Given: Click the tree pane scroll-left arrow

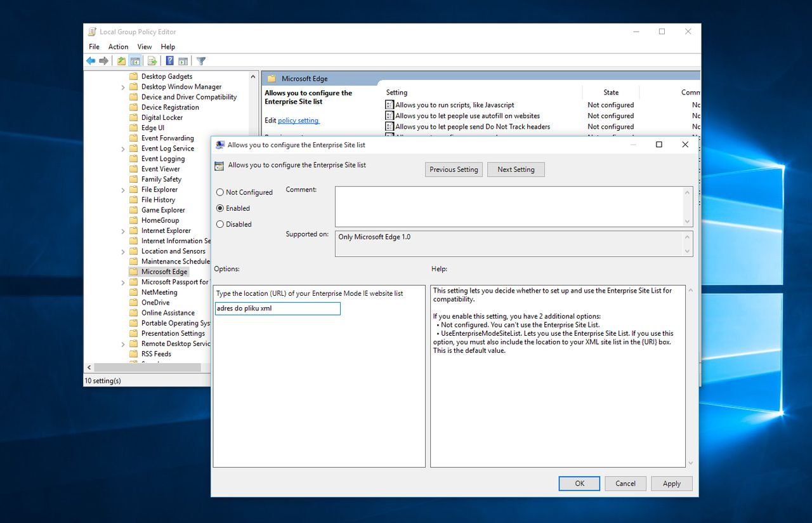Looking at the screenshot, I should tap(89, 367).
